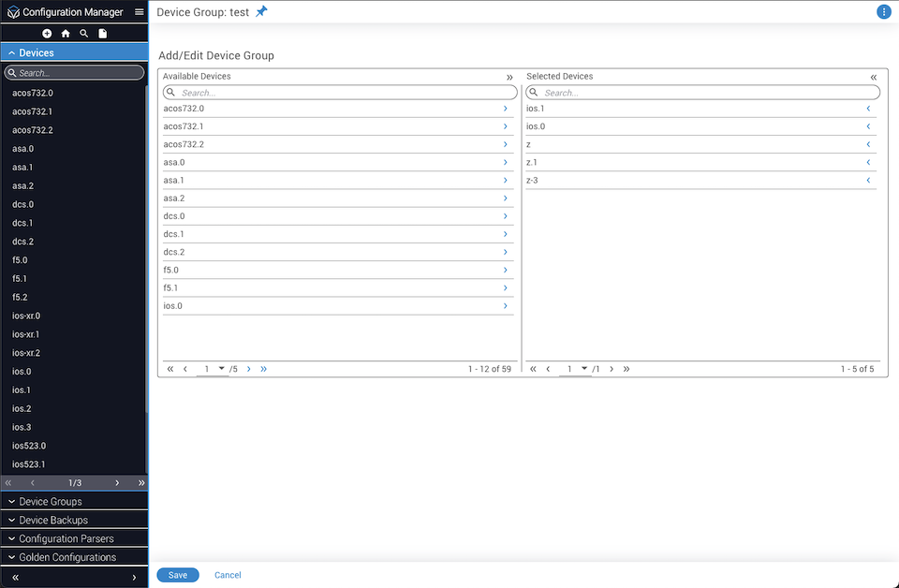Click the bottom right arrow of the sidebar
Image resolution: width=899 pixels, height=588 pixels.
(134, 578)
